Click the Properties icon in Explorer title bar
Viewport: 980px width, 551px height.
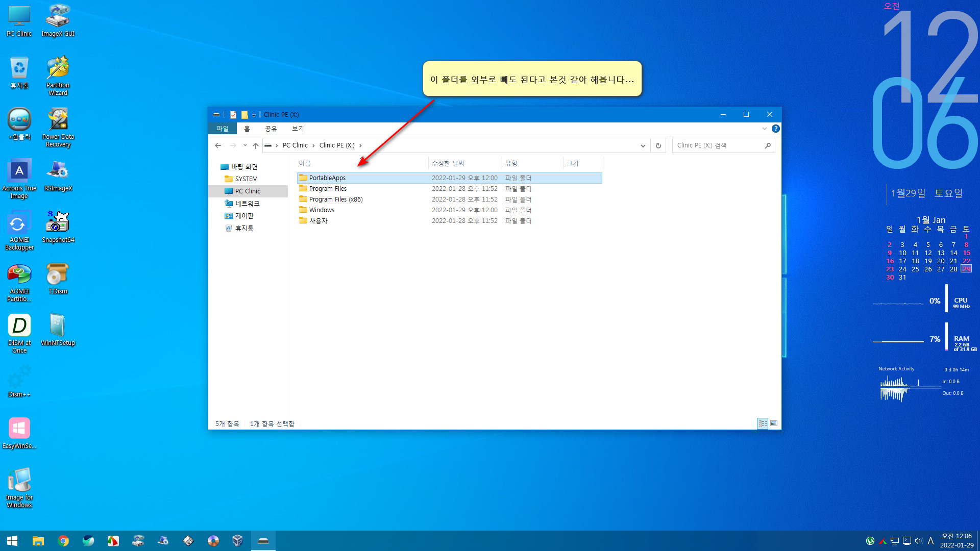(x=233, y=115)
